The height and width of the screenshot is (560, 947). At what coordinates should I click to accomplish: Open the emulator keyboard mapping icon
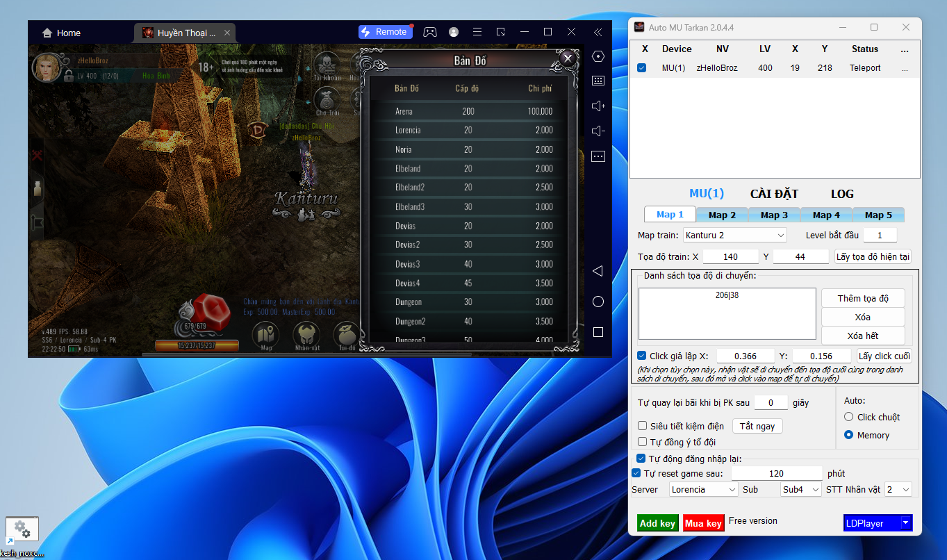598,81
